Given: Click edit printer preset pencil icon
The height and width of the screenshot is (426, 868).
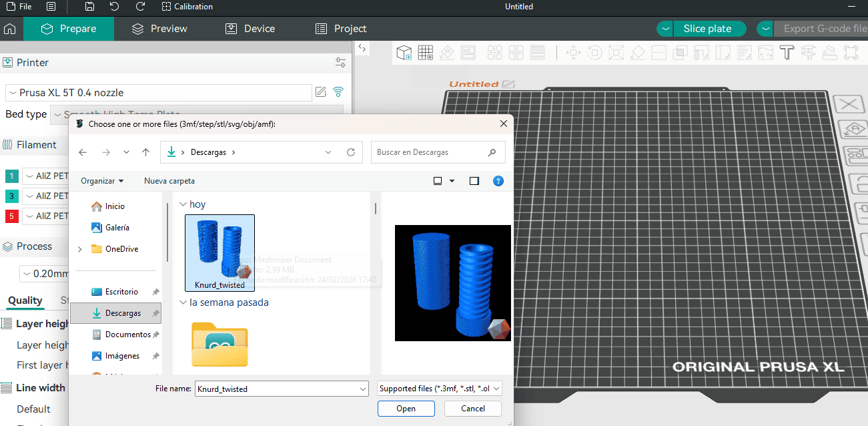Looking at the screenshot, I should [320, 92].
